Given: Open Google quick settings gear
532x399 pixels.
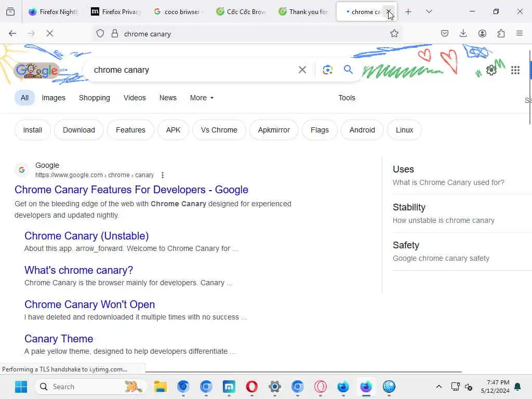Looking at the screenshot, I should [x=491, y=70].
